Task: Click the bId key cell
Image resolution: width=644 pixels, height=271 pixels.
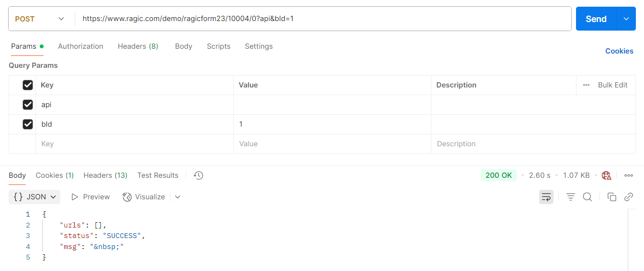Action: point(135,124)
